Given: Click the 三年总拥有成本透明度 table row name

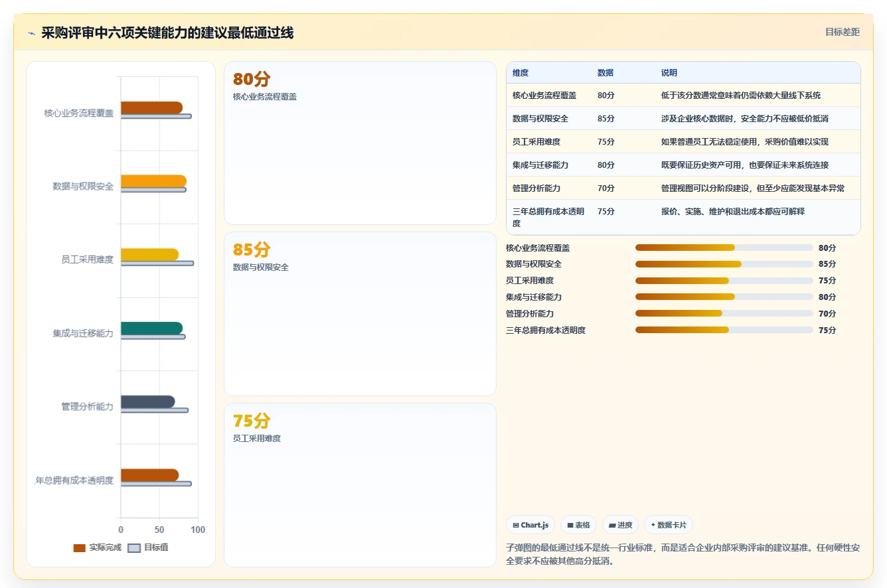Looking at the screenshot, I should coord(548,218).
